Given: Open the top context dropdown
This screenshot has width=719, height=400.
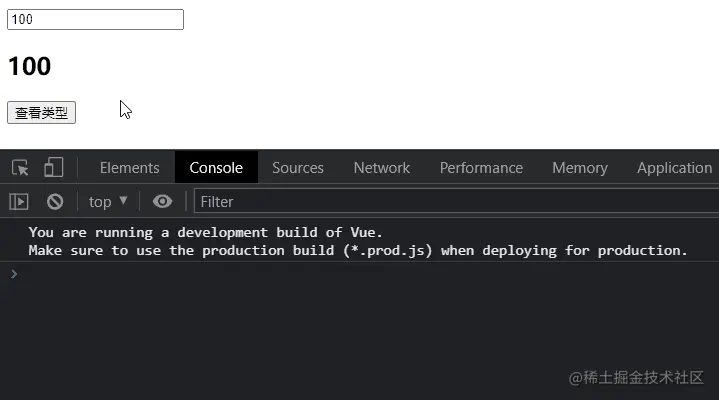Looking at the screenshot, I should click(108, 201).
